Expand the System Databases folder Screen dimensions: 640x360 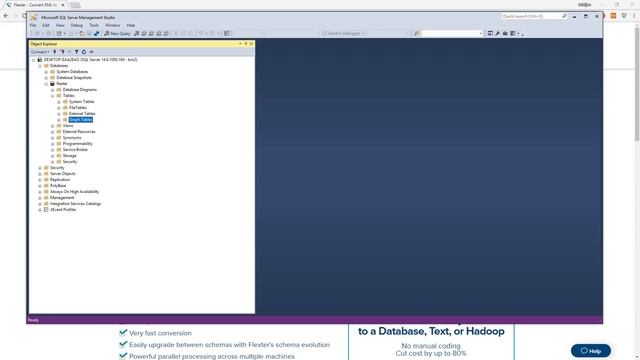[x=46, y=72]
